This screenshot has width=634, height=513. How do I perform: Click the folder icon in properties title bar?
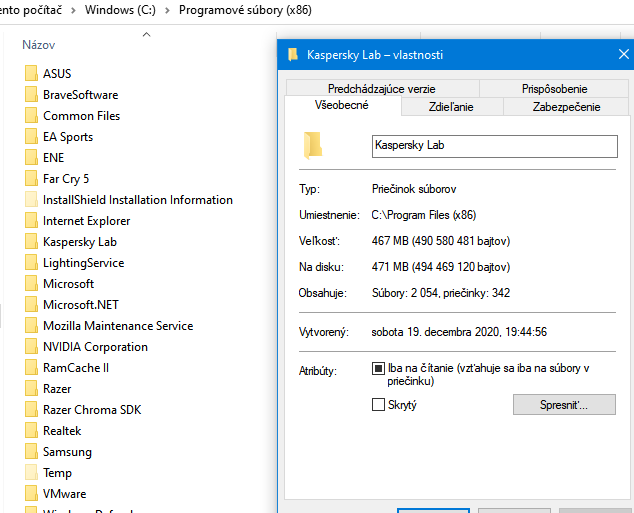[x=293, y=55]
